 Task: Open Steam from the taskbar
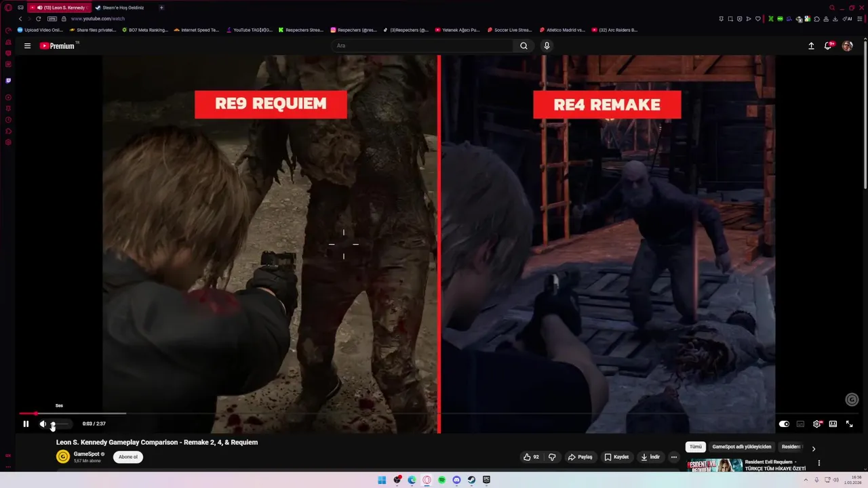point(471,480)
